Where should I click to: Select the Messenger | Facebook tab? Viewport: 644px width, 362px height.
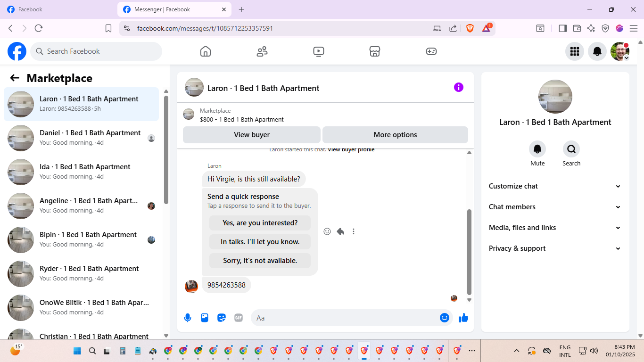[175, 9]
